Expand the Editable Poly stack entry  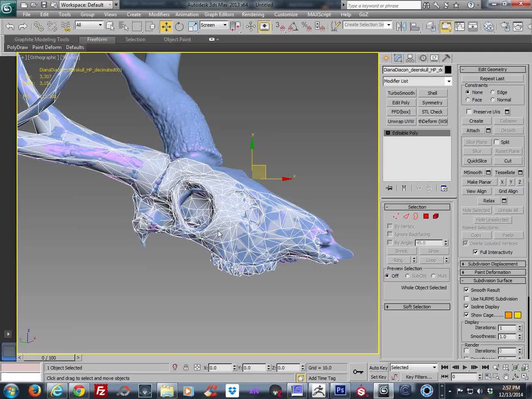(x=388, y=133)
